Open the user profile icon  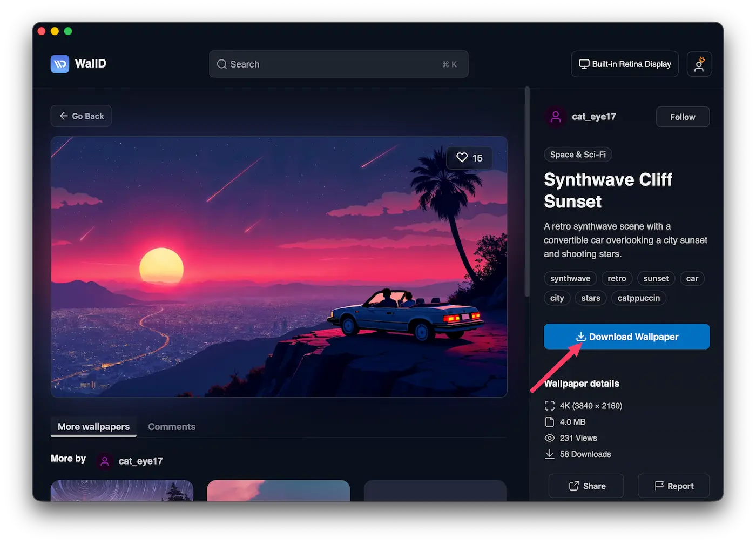tap(699, 64)
